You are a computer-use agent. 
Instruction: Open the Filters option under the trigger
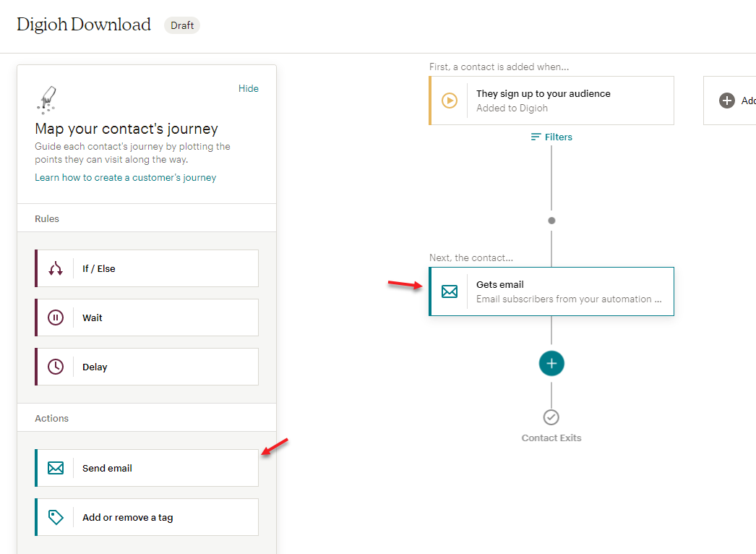(551, 137)
